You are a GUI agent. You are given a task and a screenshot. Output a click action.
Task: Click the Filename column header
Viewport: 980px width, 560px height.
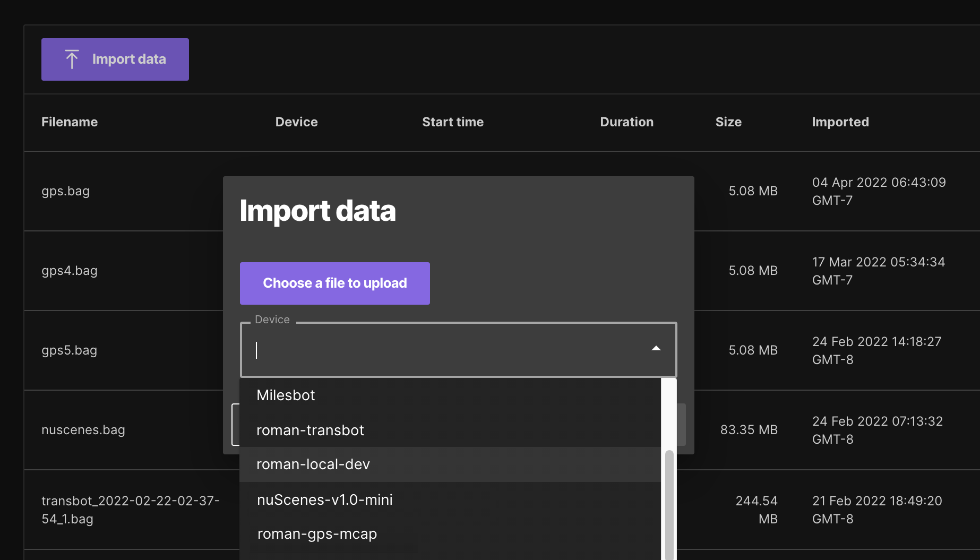click(x=70, y=122)
